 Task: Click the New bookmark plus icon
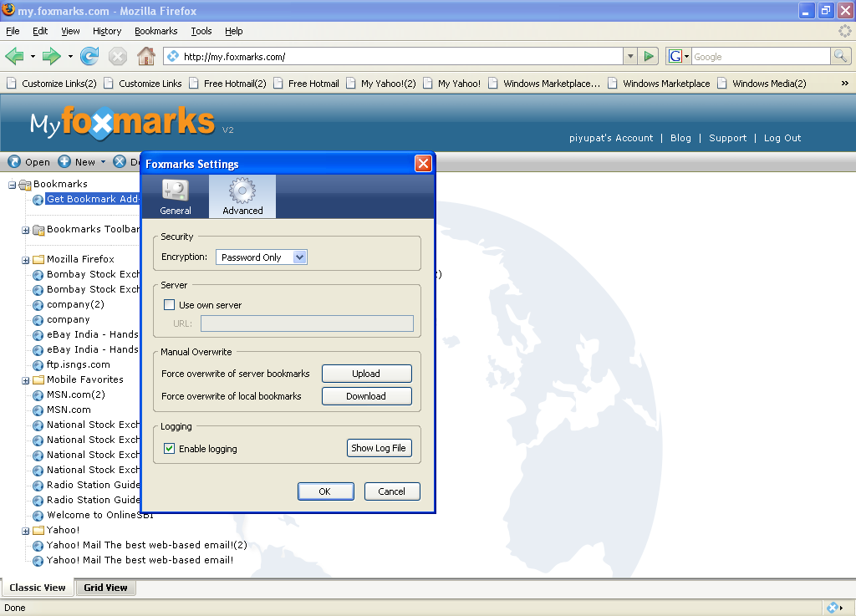(x=64, y=161)
